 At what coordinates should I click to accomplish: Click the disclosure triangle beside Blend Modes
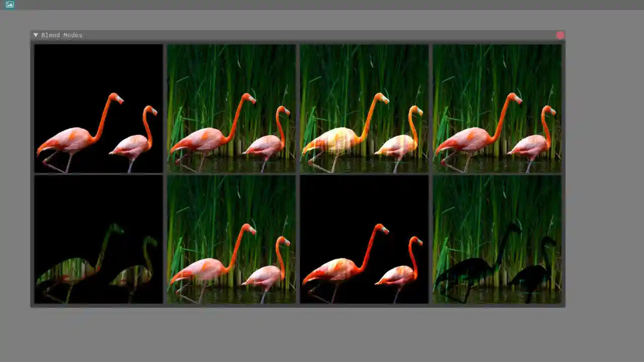click(35, 35)
